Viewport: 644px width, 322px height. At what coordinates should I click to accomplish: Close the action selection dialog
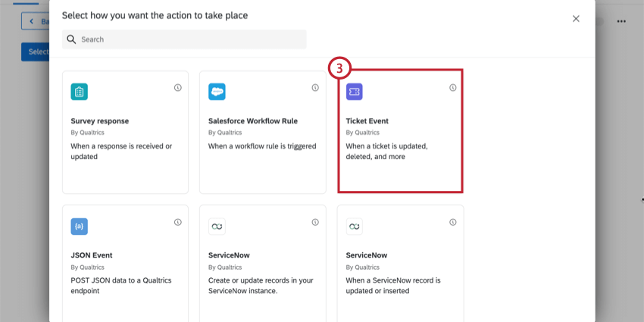(576, 19)
